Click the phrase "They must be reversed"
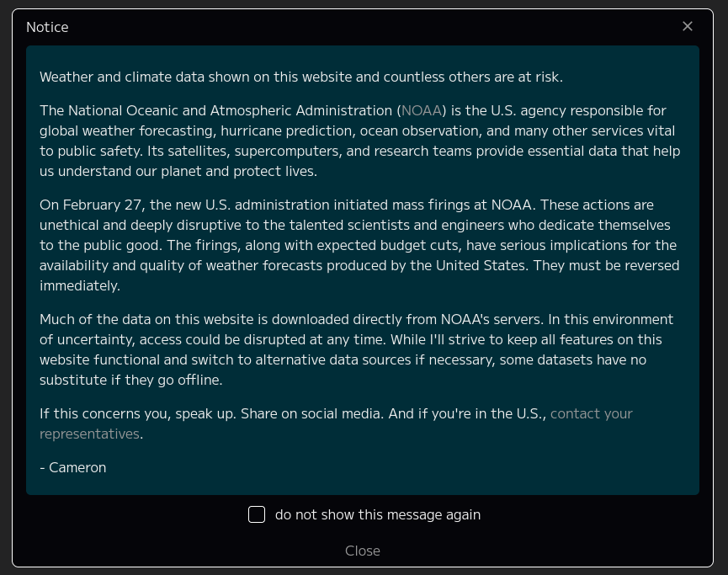This screenshot has width=728, height=575. click(606, 266)
